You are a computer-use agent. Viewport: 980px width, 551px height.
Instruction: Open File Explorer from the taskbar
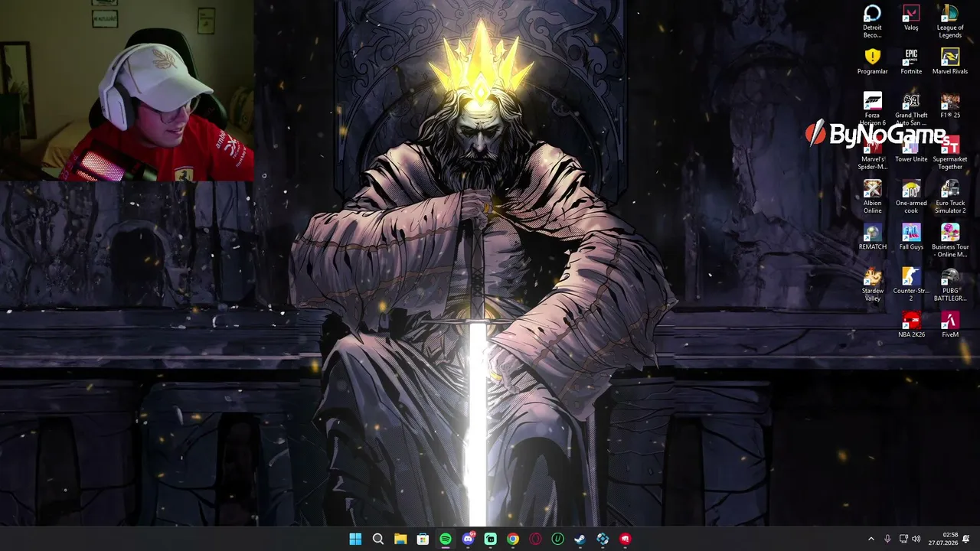(x=400, y=539)
